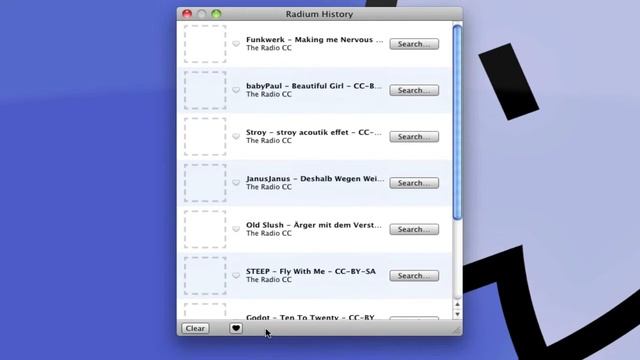Screen dimensions: 640x360
Task: Click 'The Radio CC' under Funkwerk
Action: [269, 48]
